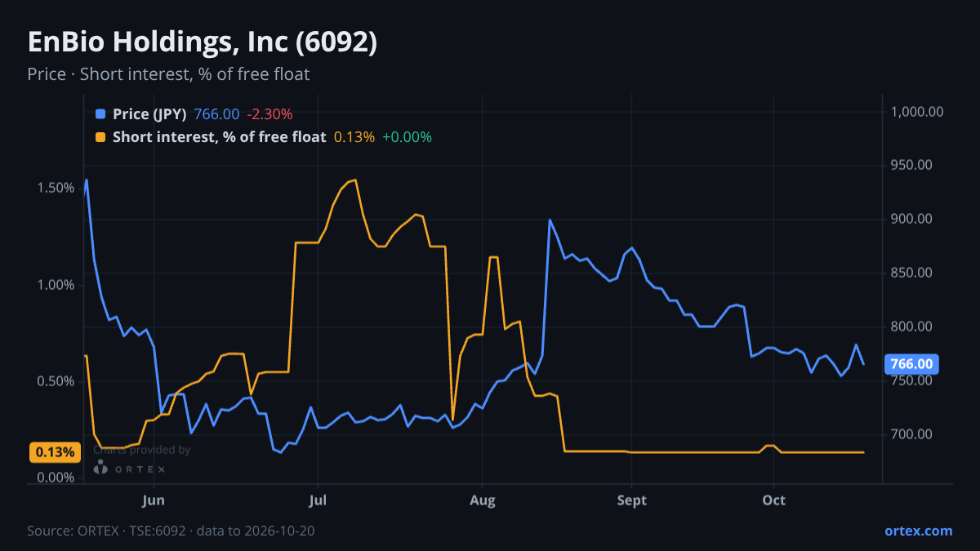Click the source line ending data to 2026-10-20

coord(171,531)
